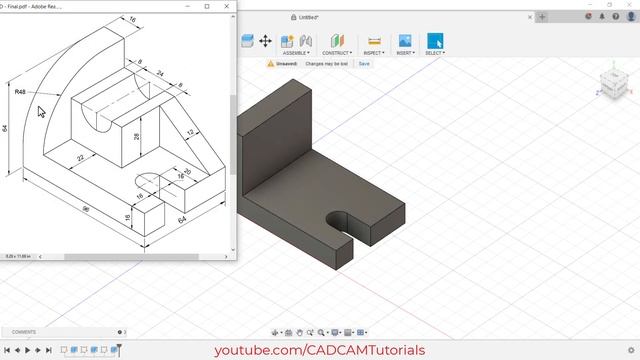This screenshot has height=360, width=640.
Task: Click the PDF horizontal scrollbar thumb
Action: (x=131, y=257)
